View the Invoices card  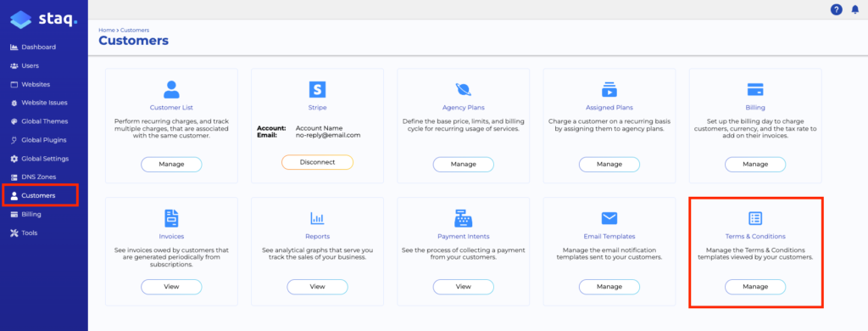171,287
